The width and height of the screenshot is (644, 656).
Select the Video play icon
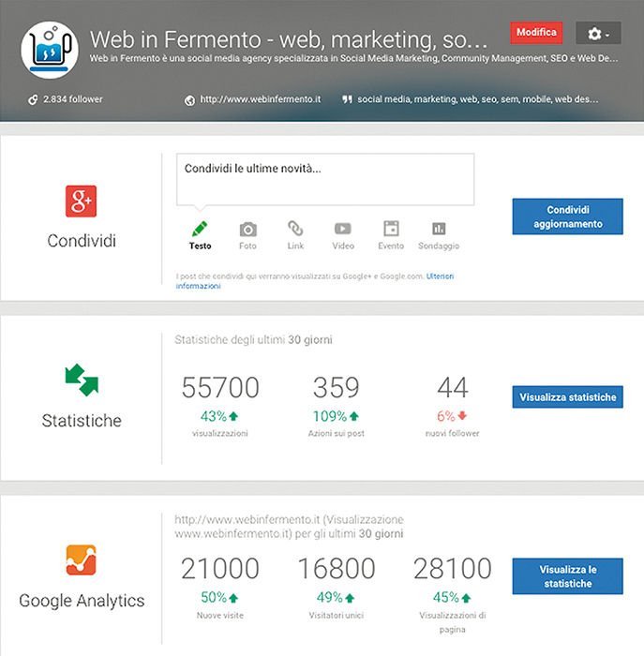click(x=343, y=229)
